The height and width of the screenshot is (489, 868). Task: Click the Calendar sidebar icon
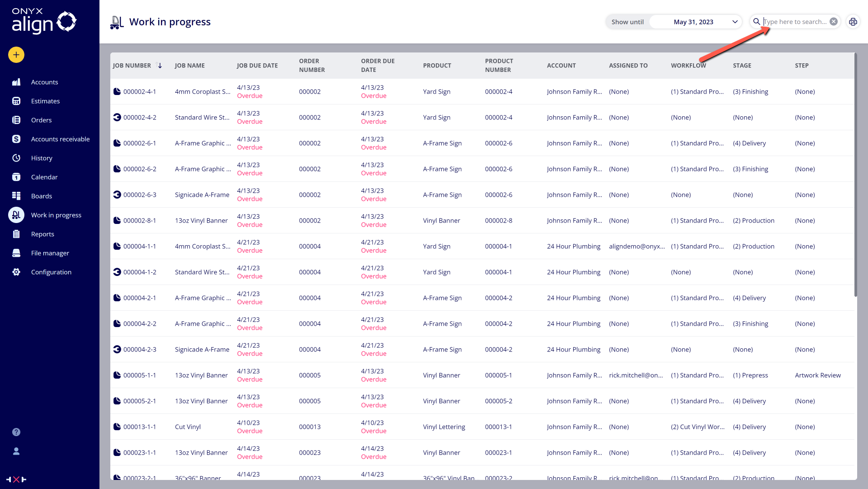pos(16,177)
